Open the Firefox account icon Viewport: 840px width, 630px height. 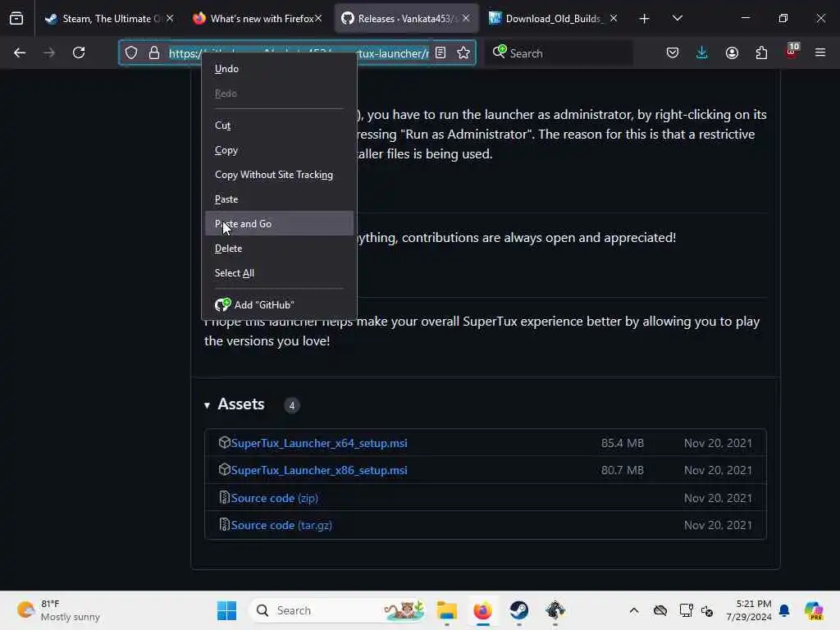(732, 52)
